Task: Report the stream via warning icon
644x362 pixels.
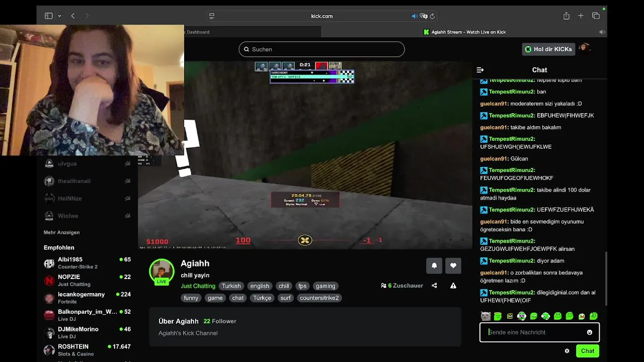Action: pos(453,286)
